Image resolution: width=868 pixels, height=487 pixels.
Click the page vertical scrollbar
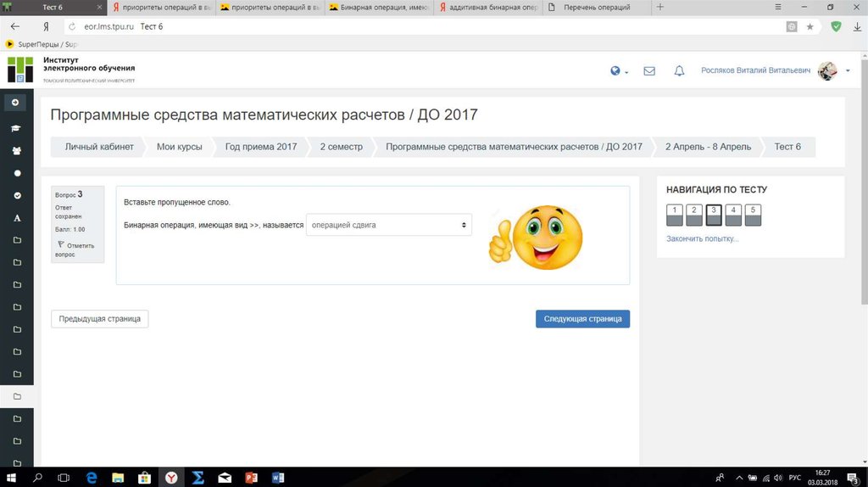864,182
